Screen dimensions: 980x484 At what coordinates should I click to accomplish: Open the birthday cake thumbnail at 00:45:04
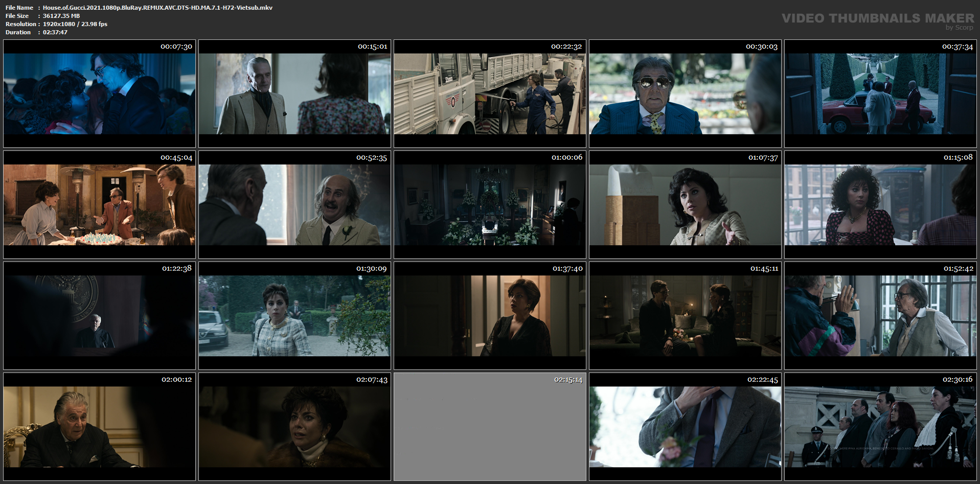pos(99,205)
